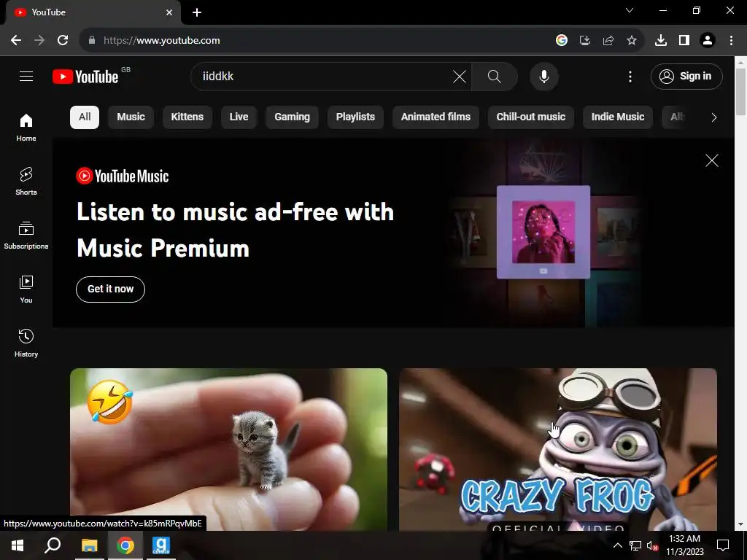
Task: Click the Sign in button
Action: pos(686,76)
